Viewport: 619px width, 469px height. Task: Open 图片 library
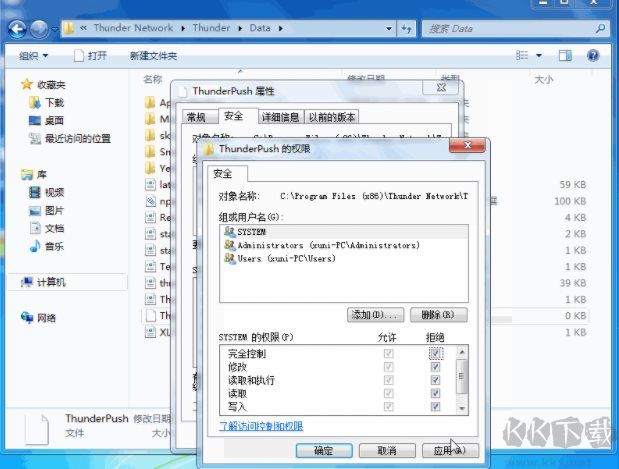tap(47, 210)
